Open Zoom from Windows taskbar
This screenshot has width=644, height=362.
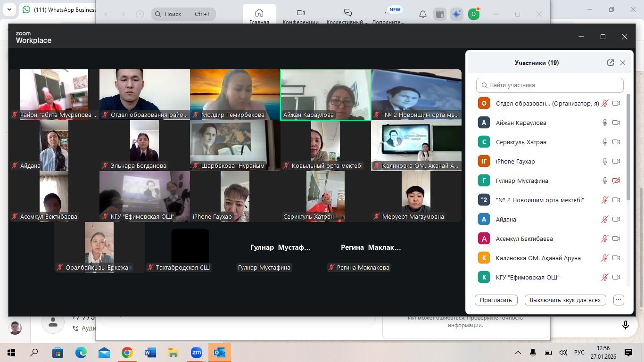[x=196, y=353]
